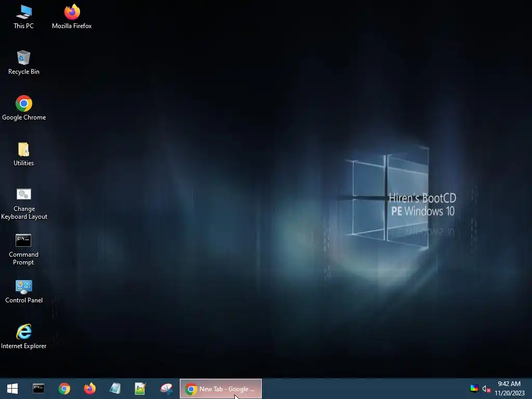Screen dimensions: 532x399
Task: Launch Mozilla Firefox from the desktop
Action: 72,17
